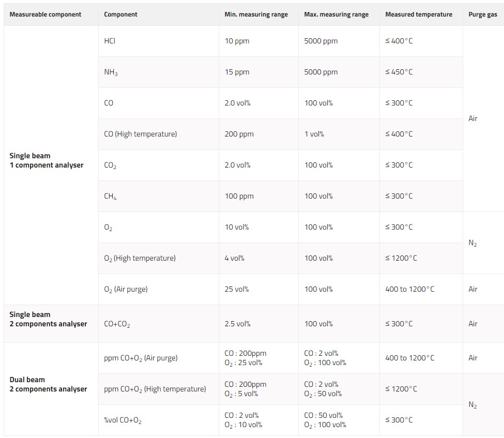Select the ≤ 450°C temperature cell
The height and width of the screenshot is (438, 504).
[x=399, y=72]
